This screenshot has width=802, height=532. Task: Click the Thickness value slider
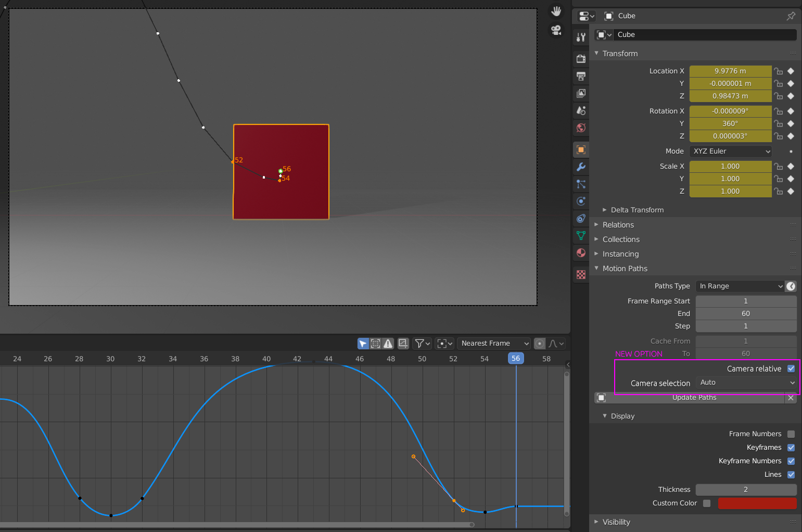[746, 490]
